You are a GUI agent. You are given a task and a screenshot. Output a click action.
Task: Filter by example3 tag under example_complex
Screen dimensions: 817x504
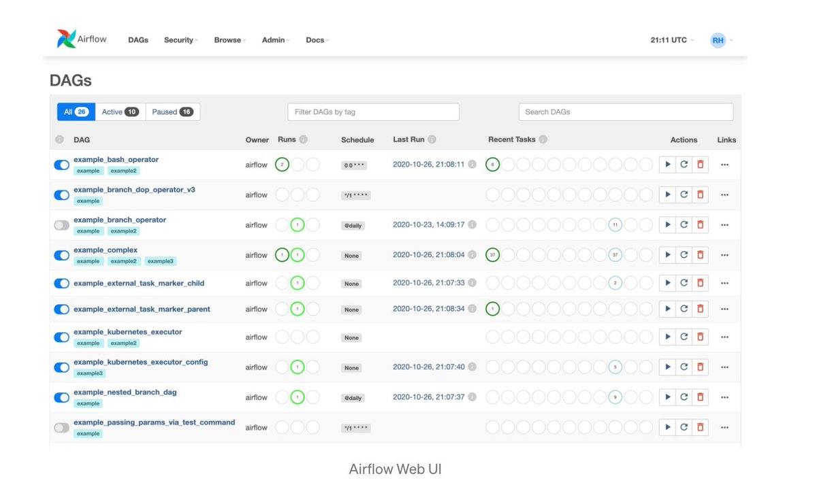(161, 261)
